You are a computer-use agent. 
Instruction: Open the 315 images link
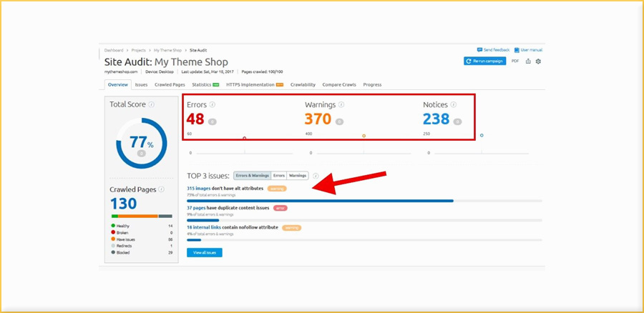tap(199, 188)
